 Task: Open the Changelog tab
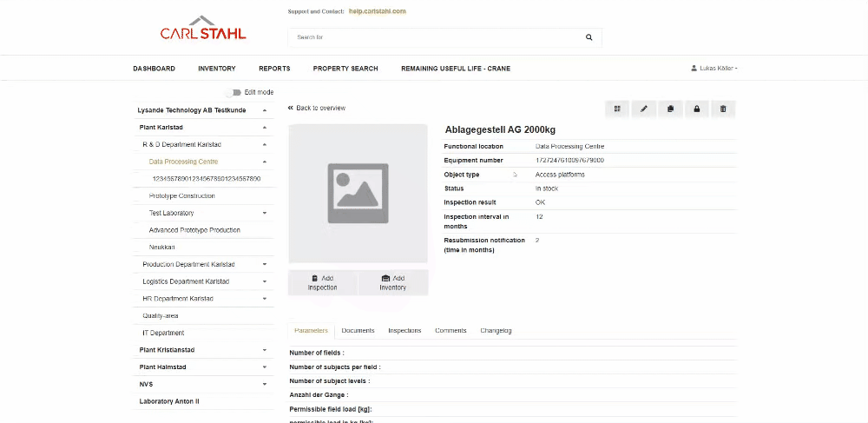(x=496, y=331)
